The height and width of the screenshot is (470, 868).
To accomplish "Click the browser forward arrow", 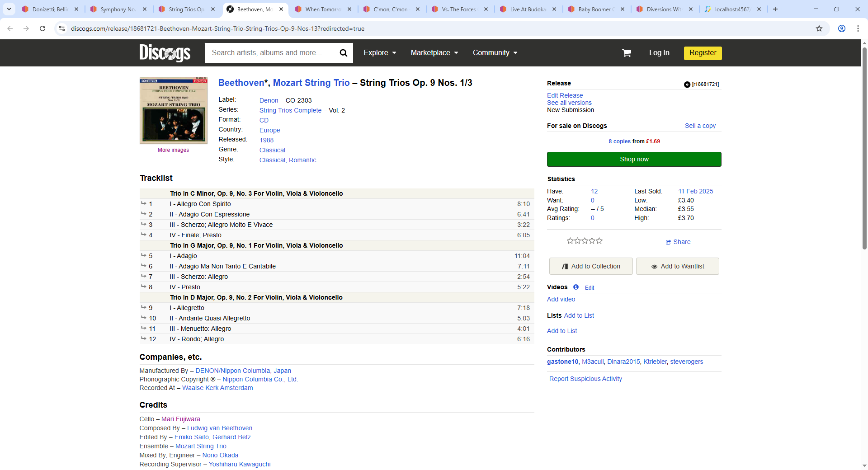I will pyautogui.click(x=26, y=28).
